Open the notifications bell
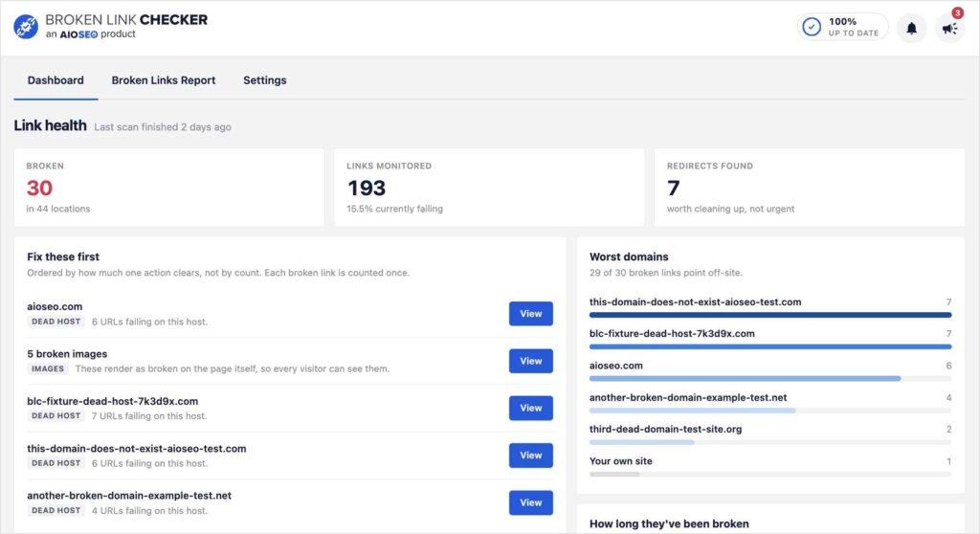Image resolution: width=980 pixels, height=534 pixels. tap(911, 28)
